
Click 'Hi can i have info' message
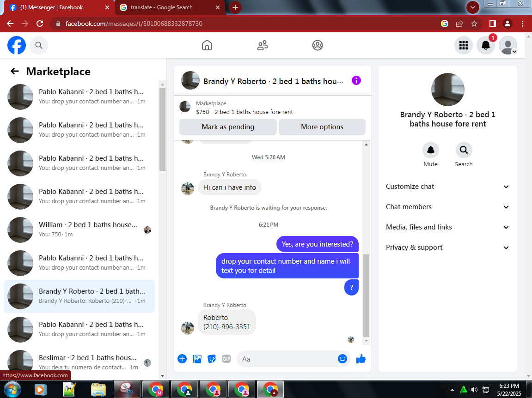pyautogui.click(x=230, y=187)
